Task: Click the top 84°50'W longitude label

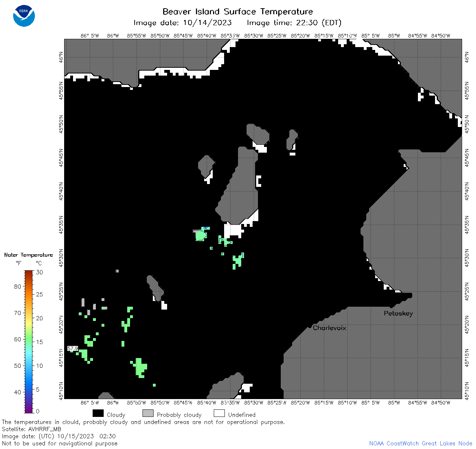Action: coord(441,36)
